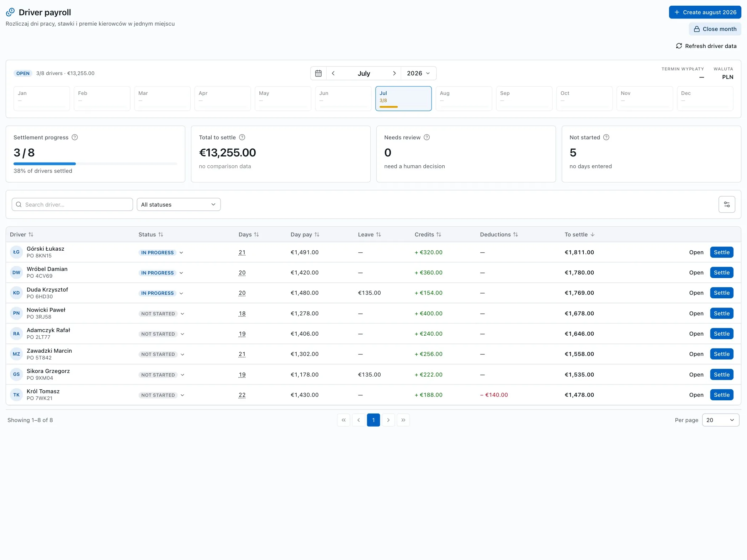
Task: Click €135.00 leave for Duda Krzysztof
Action: [369, 293]
